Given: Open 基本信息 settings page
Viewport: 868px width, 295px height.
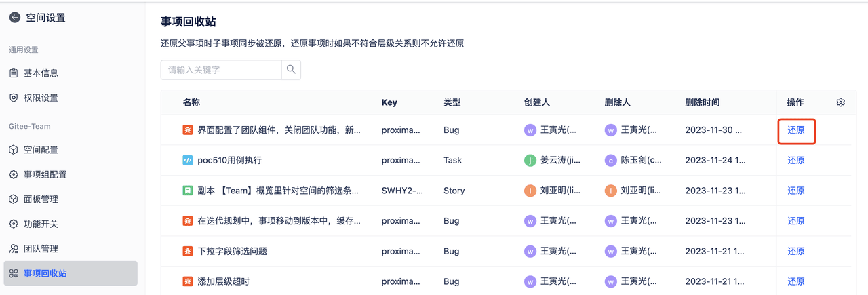Looking at the screenshot, I should click(x=41, y=73).
